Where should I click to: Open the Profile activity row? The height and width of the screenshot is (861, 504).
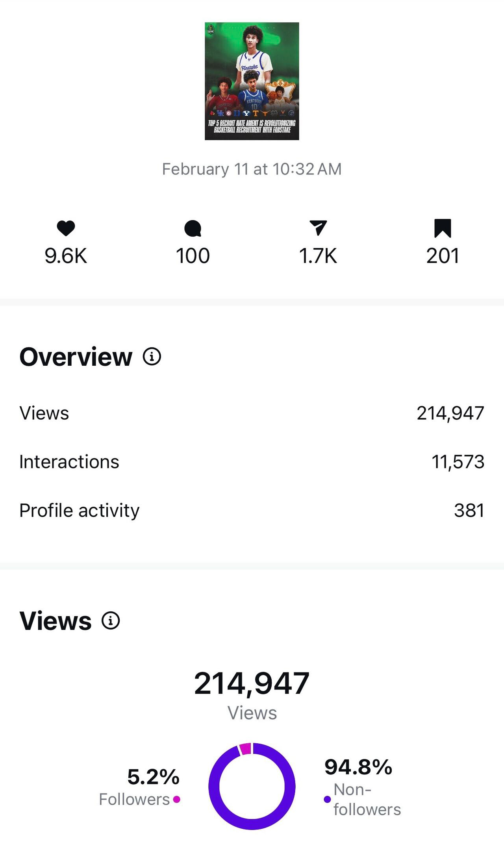tap(252, 511)
